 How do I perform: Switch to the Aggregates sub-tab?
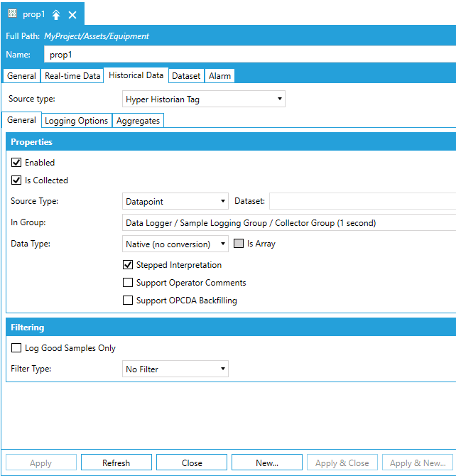pyautogui.click(x=138, y=121)
